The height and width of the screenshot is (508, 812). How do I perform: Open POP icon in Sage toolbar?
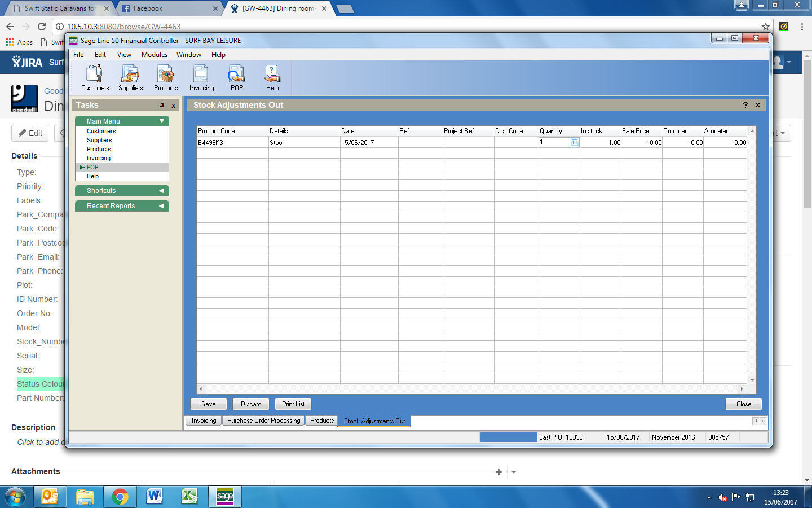coord(237,77)
